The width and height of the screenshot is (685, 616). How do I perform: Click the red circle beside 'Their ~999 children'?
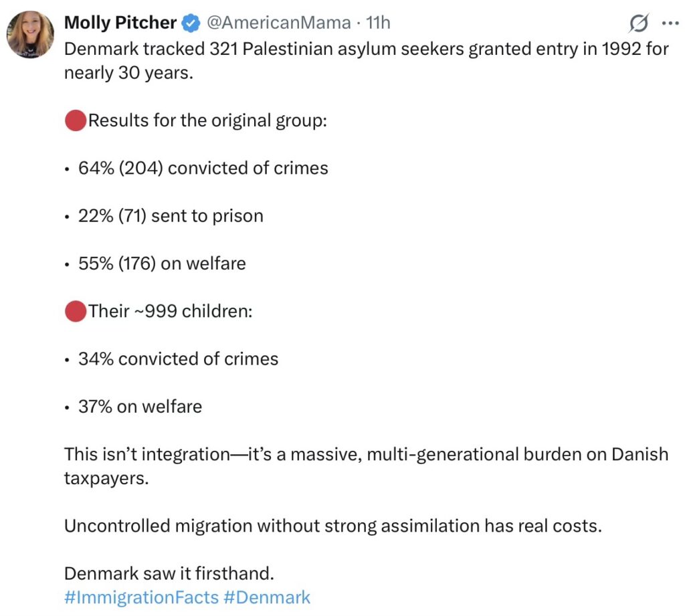pos(76,311)
